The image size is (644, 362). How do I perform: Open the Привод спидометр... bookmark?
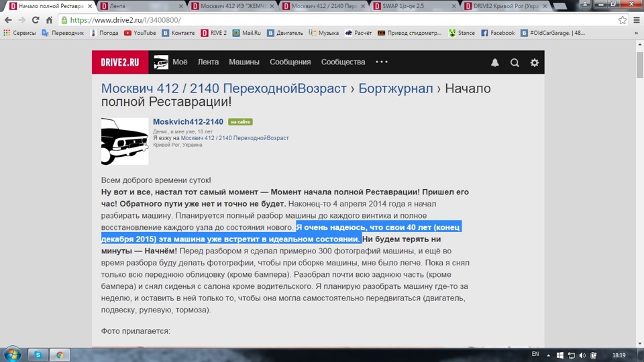click(409, 33)
